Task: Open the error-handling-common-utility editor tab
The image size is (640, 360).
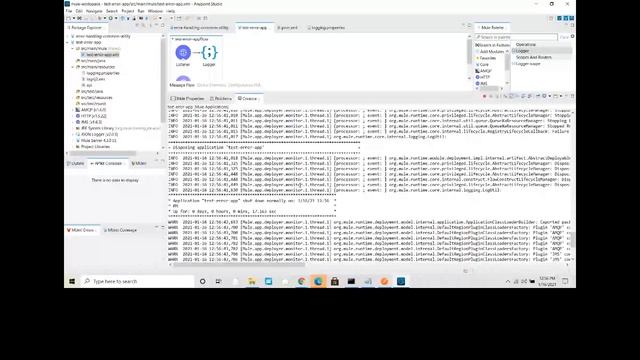Action: 200,28
